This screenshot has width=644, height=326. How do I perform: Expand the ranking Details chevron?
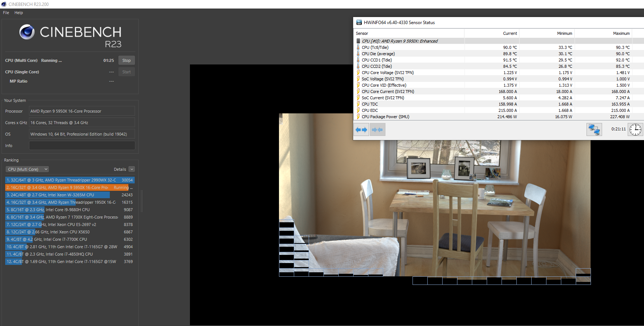[x=132, y=169]
